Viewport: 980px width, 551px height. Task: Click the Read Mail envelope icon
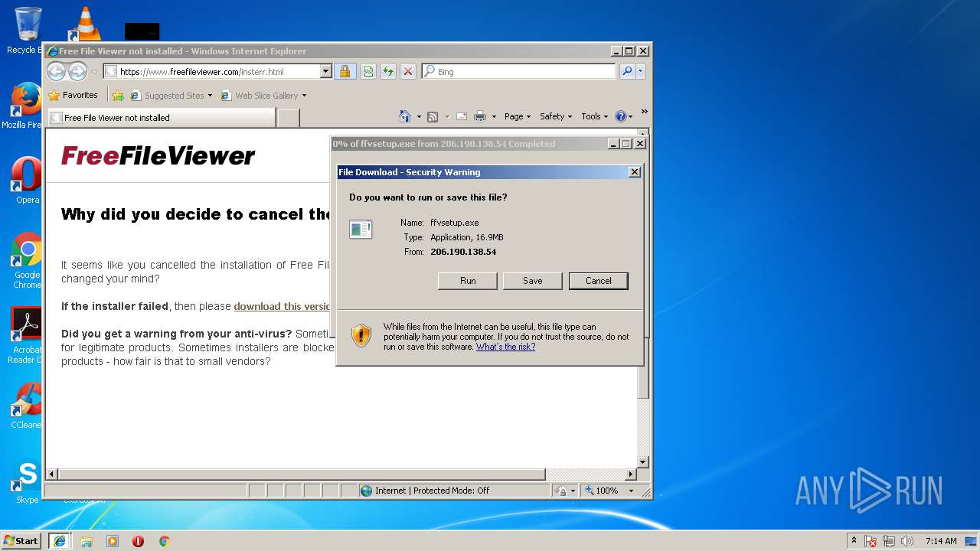(462, 116)
